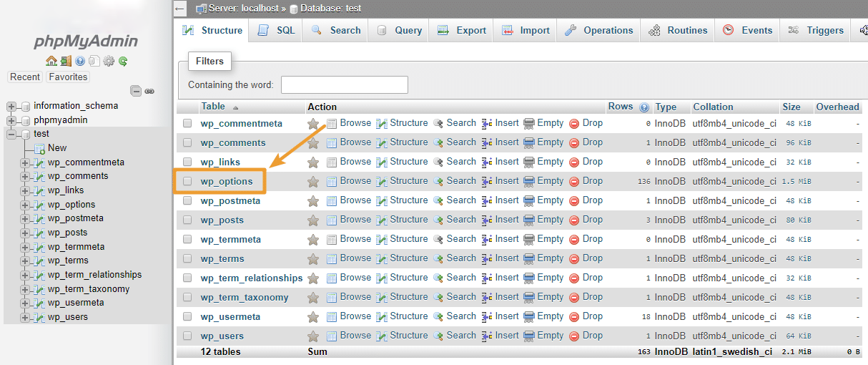Click wp_commentmeta table icon in sidebar
The height and width of the screenshot is (365, 868).
[39, 162]
